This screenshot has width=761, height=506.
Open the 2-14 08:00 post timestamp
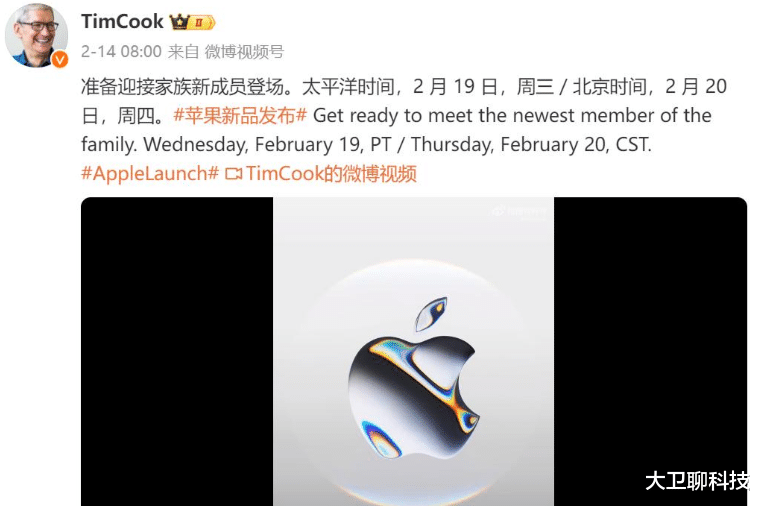[x=121, y=51]
